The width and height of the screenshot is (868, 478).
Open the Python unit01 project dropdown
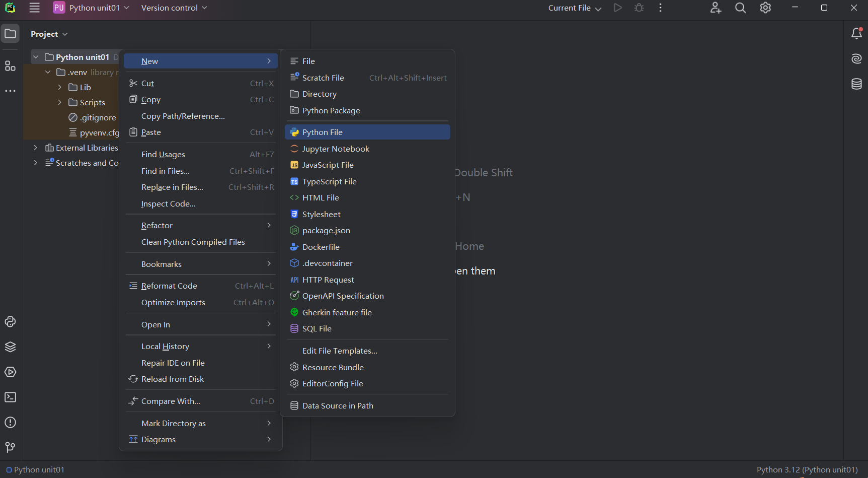pyautogui.click(x=91, y=8)
